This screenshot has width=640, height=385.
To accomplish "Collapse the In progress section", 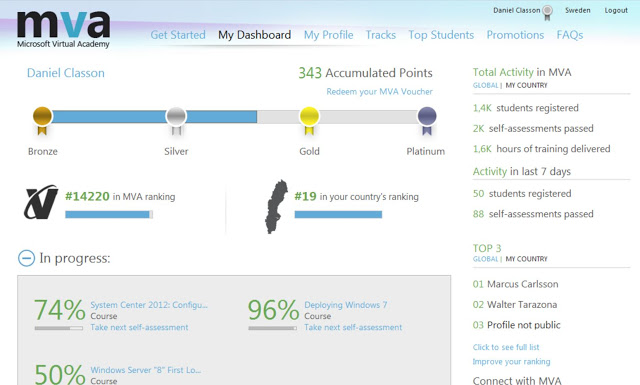I will point(27,258).
